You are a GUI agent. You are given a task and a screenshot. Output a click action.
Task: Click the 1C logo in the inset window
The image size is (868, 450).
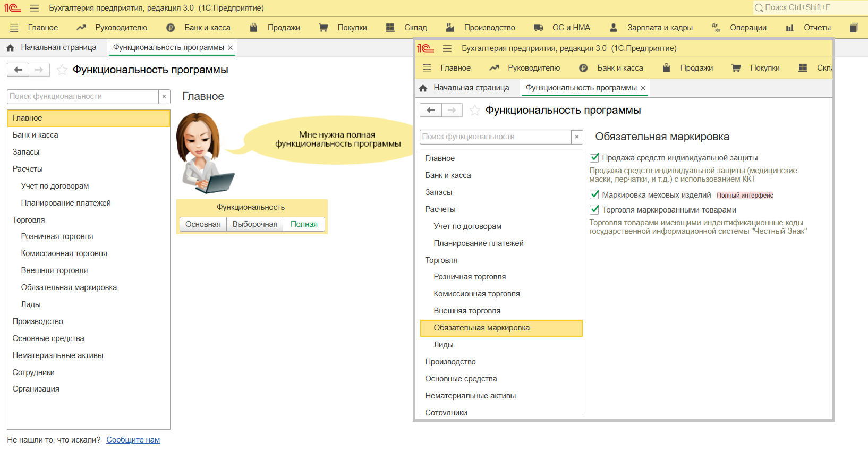point(426,48)
